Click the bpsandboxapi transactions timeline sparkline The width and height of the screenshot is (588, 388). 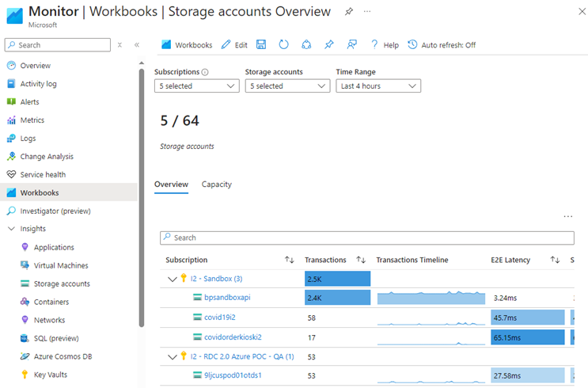pyautogui.click(x=431, y=298)
